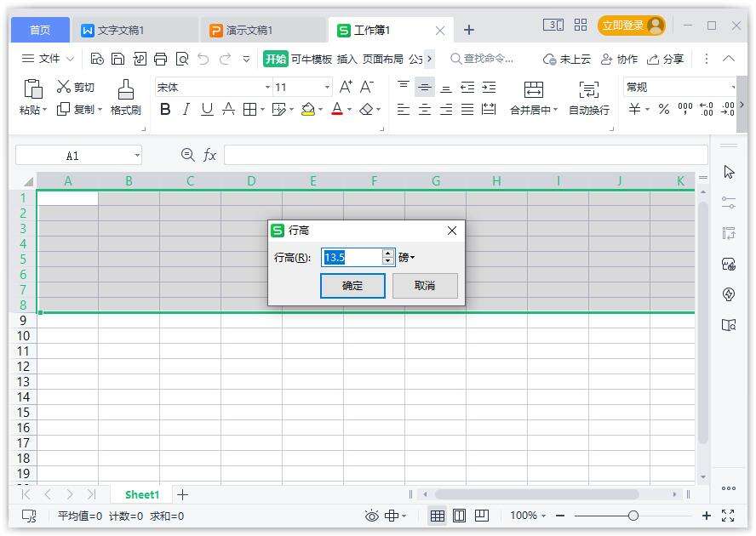Click the Cut (剪切) scissors icon
Screen dimensions: 756x536
[x=64, y=87]
